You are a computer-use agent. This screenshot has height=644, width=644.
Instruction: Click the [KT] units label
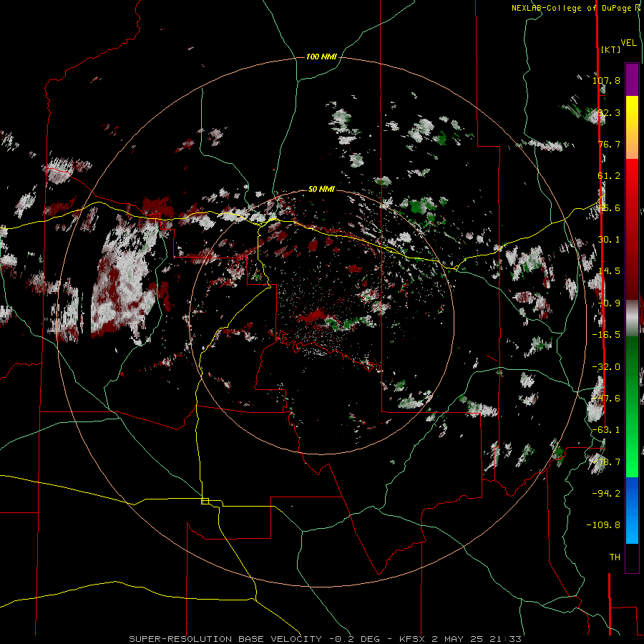point(610,49)
